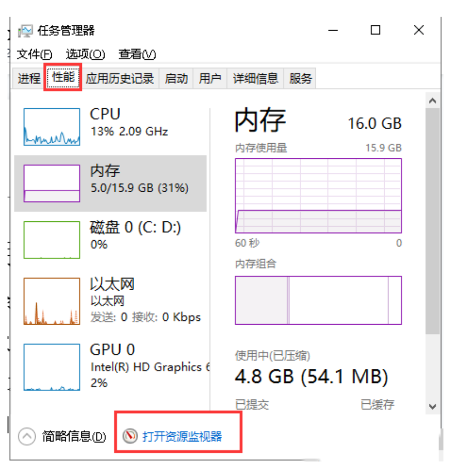
Task: Open the 查看(V) menu
Action: point(137,54)
